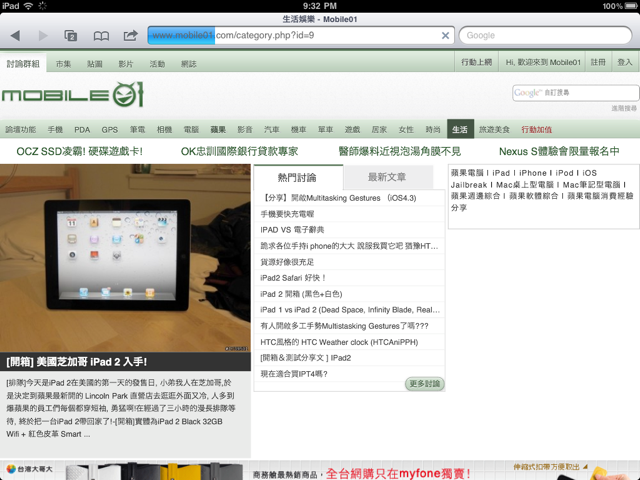640x480 pixels.
Task: Tap the Safari back arrow
Action: click(15, 36)
